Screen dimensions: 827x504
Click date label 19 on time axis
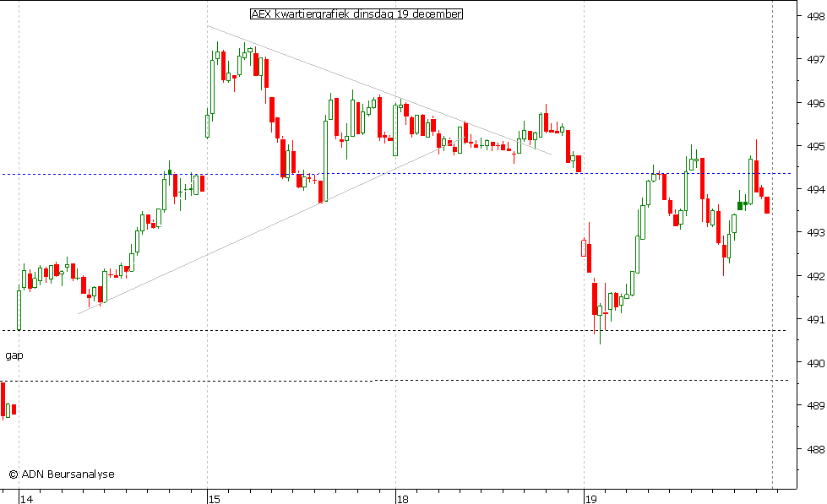click(x=591, y=499)
